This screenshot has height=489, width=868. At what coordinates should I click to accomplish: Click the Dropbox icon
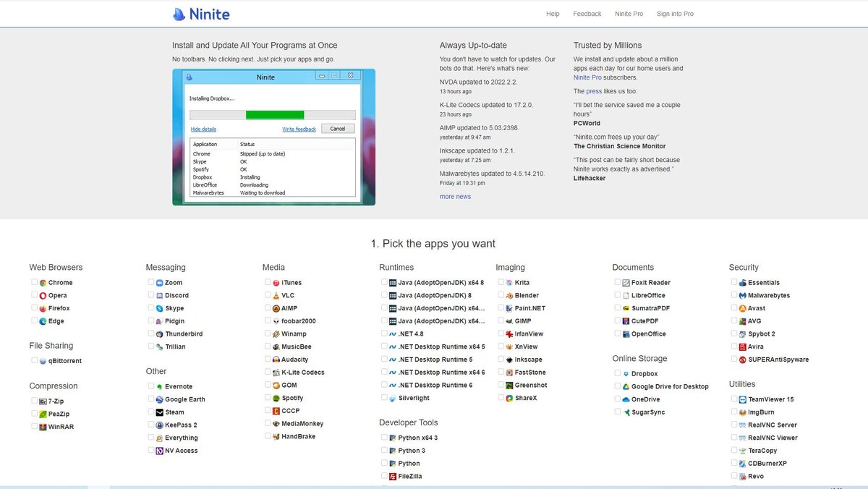[x=626, y=374]
